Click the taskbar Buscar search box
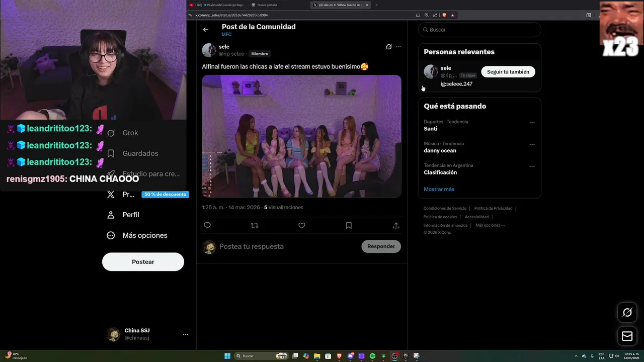Image resolution: width=644 pixels, height=362 pixels. pyautogui.click(x=261, y=356)
